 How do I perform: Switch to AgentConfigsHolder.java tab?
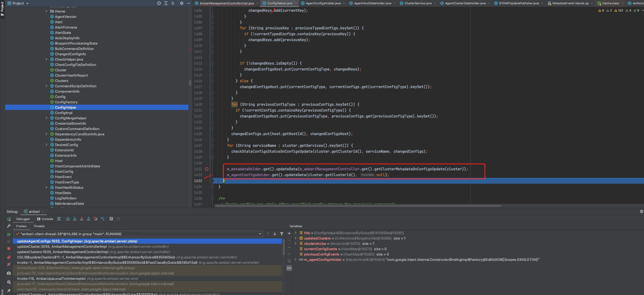[323, 3]
